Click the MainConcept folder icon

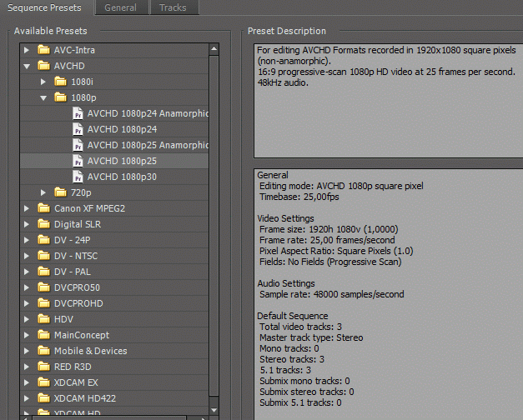coord(43,335)
